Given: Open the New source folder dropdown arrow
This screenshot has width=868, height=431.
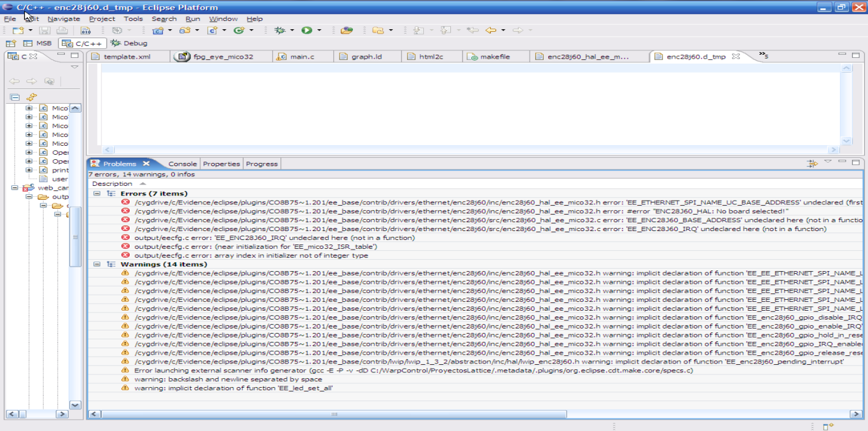Looking at the screenshot, I should point(196,31).
